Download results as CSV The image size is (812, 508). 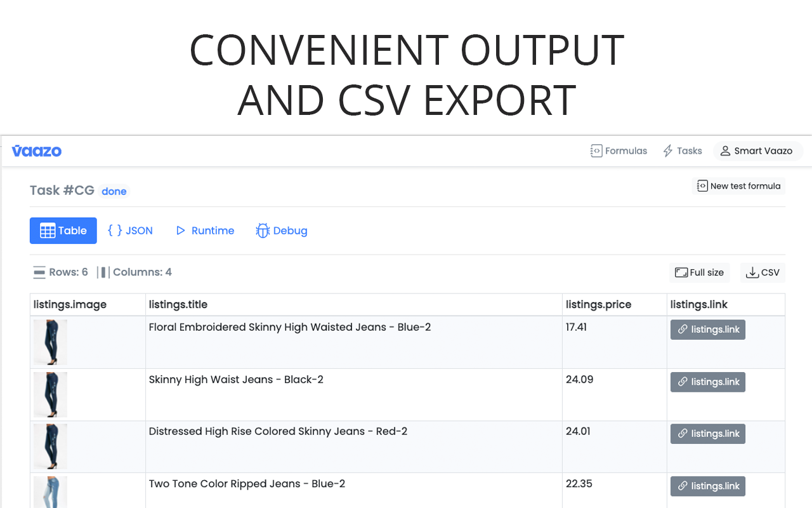point(763,272)
